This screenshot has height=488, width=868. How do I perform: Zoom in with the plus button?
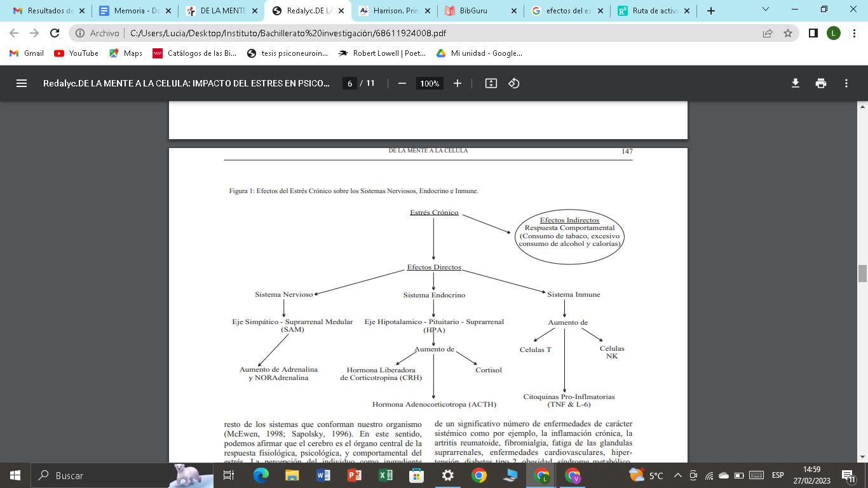457,83
